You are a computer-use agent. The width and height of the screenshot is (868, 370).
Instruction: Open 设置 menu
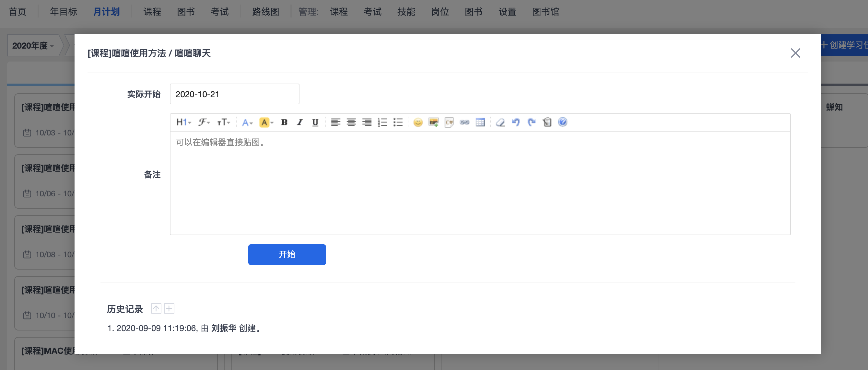508,12
